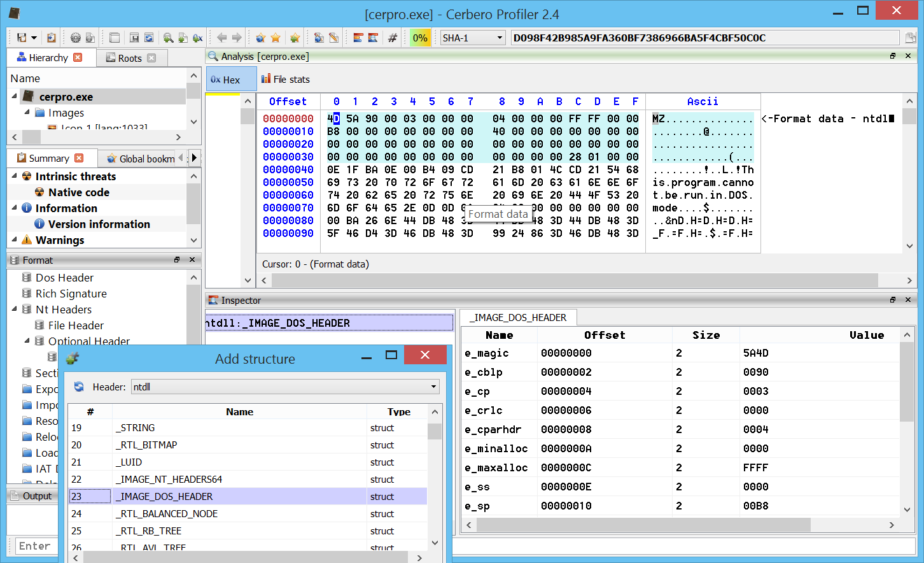The image size is (924, 563).
Task: Select the _RTL_BITMAP structure row
Action: point(248,445)
